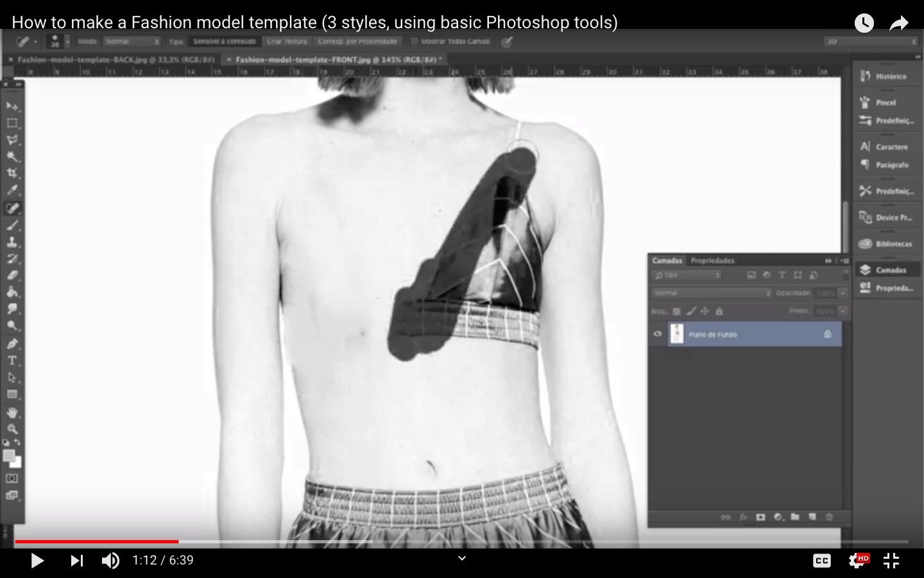Select the Polygonal Lasso tool
The image size is (924, 578).
pyautogui.click(x=12, y=140)
